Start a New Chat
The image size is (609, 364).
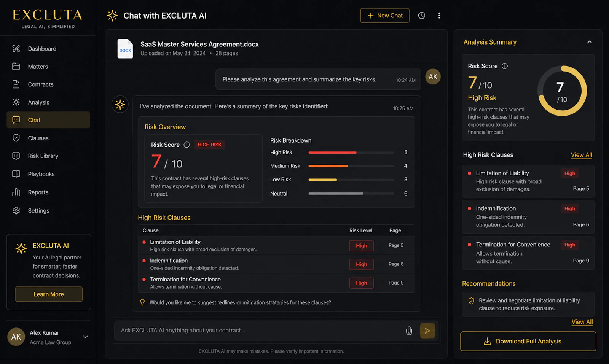[385, 16]
